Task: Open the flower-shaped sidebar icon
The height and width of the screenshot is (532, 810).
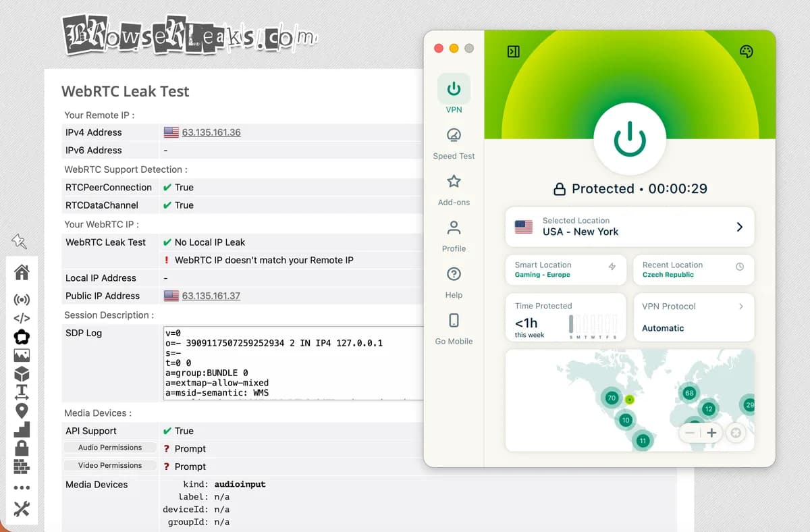Action: [22, 336]
